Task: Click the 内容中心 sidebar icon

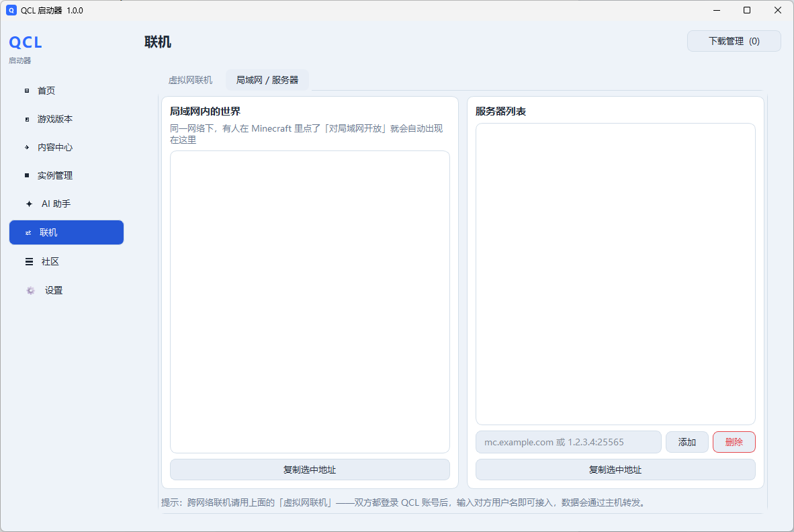Action: coord(27,147)
